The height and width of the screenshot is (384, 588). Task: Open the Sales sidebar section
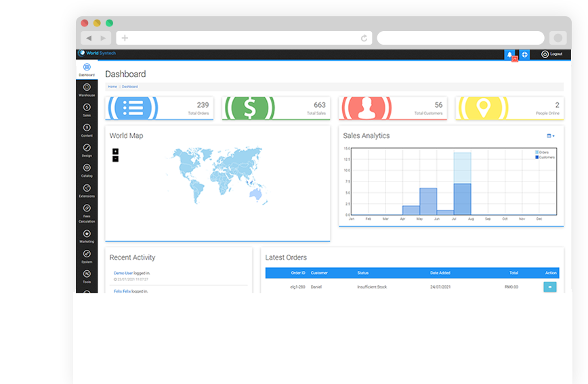[87, 110]
